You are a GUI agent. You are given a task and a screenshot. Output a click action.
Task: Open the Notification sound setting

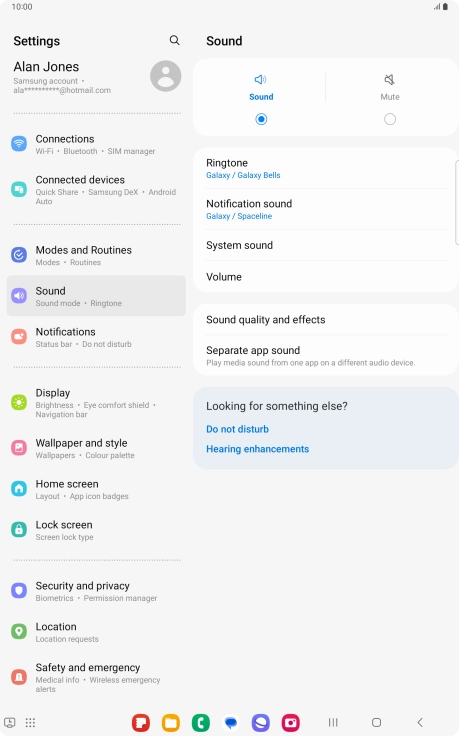[x=326, y=209]
